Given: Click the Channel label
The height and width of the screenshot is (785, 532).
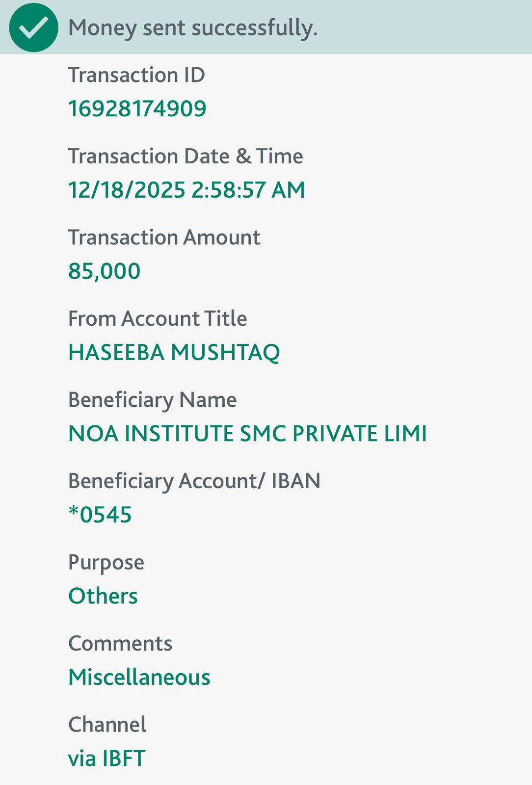Looking at the screenshot, I should (x=107, y=725).
